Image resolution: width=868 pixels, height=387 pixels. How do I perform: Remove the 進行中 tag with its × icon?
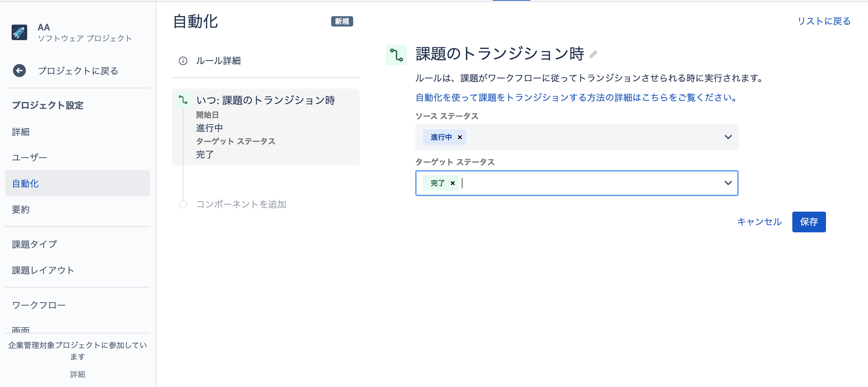pyautogui.click(x=460, y=137)
